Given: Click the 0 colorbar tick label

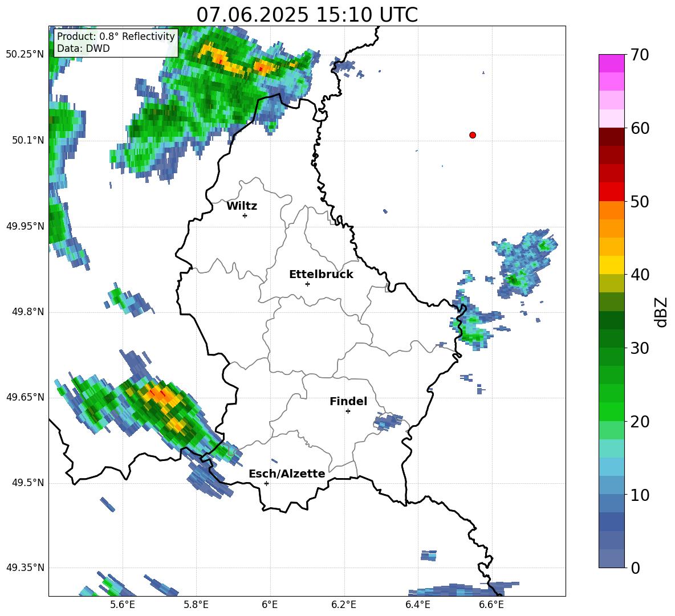Looking at the screenshot, I should (x=635, y=568).
